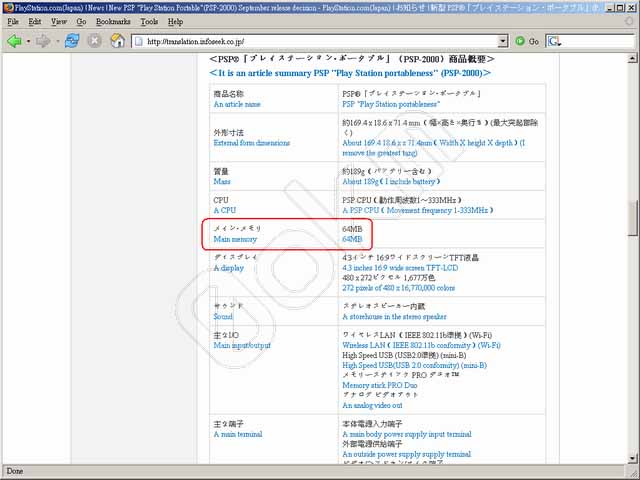Click the search box next to Google icon
Viewport: 640px width, 480px height.
coord(598,41)
